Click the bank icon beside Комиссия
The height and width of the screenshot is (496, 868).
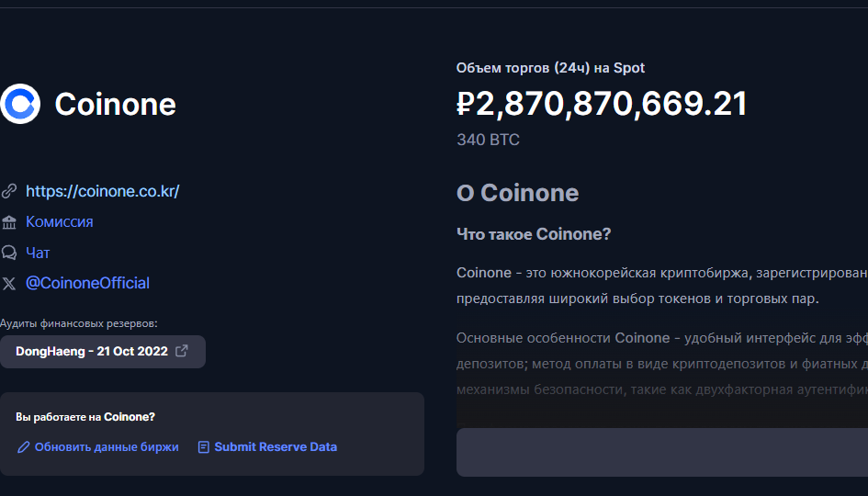click(9, 222)
